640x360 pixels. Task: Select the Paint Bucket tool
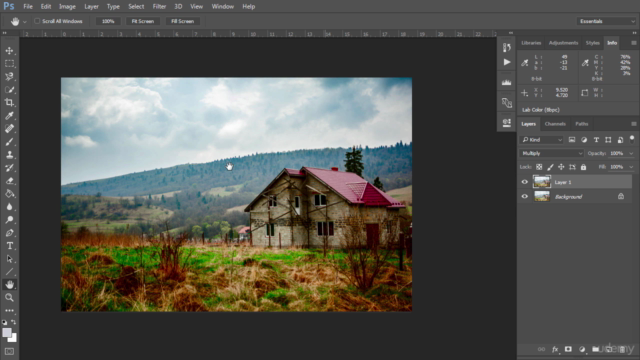(x=9, y=194)
